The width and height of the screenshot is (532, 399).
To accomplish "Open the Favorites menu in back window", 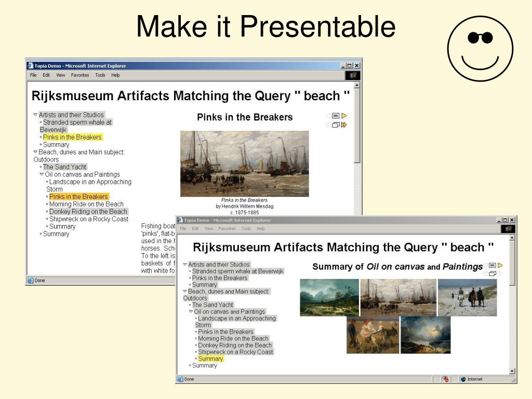I will (80, 75).
